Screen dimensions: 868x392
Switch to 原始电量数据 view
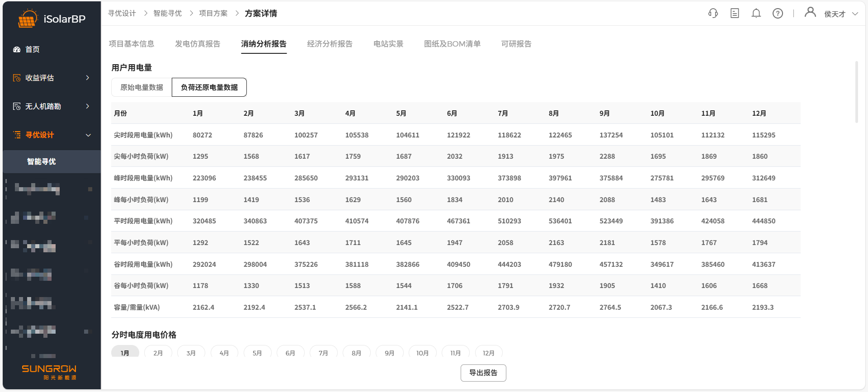[142, 87]
